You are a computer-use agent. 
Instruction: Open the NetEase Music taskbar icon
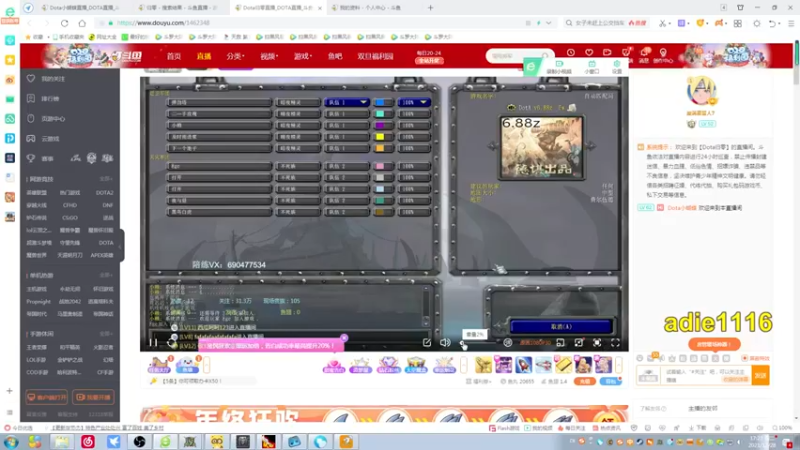coord(88,441)
